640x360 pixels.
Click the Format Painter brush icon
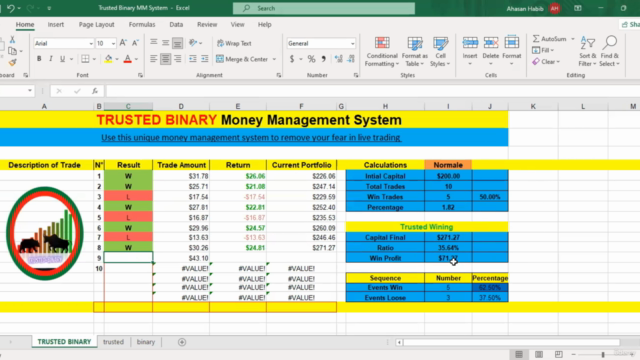coord(12,62)
